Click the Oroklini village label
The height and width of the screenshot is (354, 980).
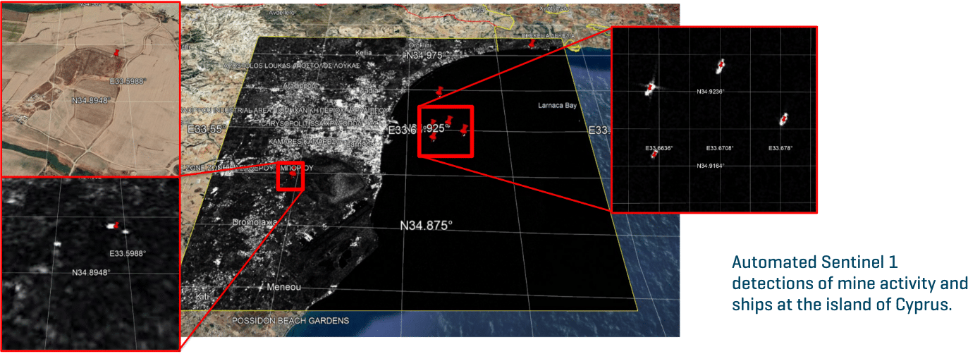[420, 47]
